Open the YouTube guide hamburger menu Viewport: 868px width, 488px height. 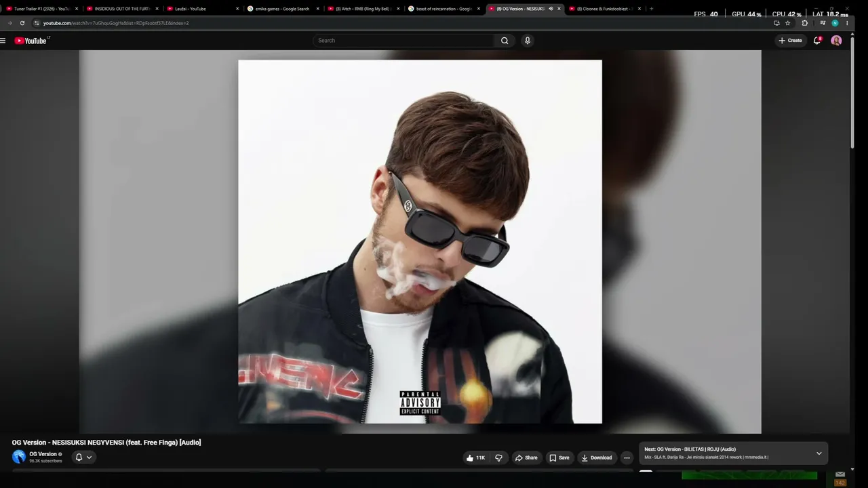[3, 41]
